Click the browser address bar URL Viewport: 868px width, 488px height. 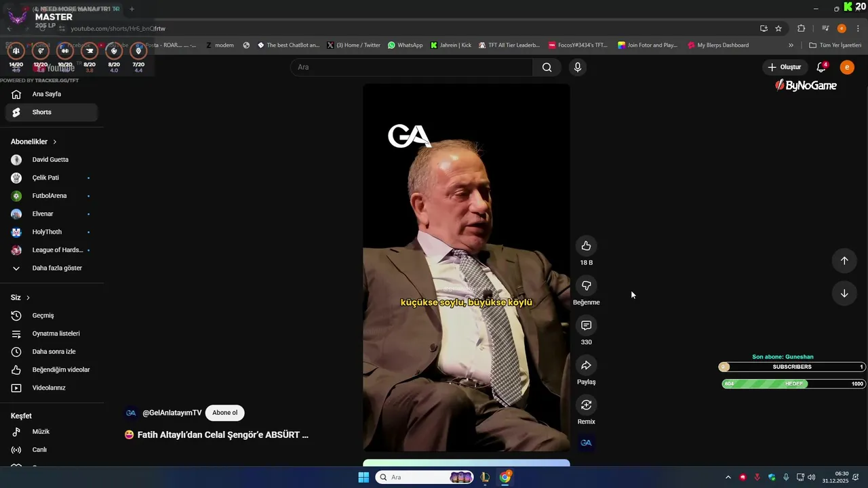pyautogui.click(x=118, y=28)
